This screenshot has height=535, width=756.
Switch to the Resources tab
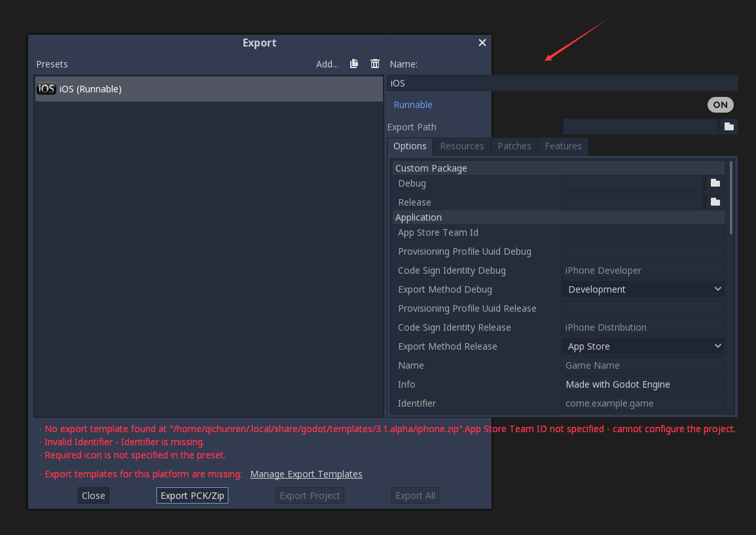[461, 146]
